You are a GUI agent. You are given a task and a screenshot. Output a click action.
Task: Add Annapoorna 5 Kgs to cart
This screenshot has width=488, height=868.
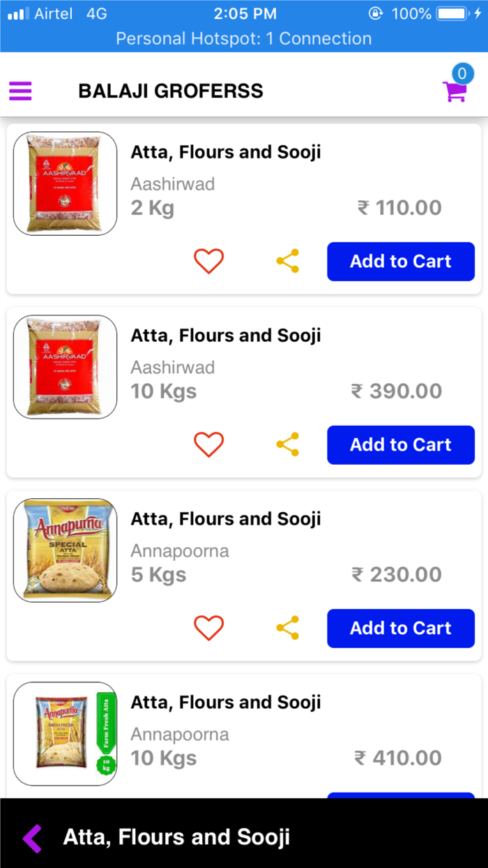401,629
